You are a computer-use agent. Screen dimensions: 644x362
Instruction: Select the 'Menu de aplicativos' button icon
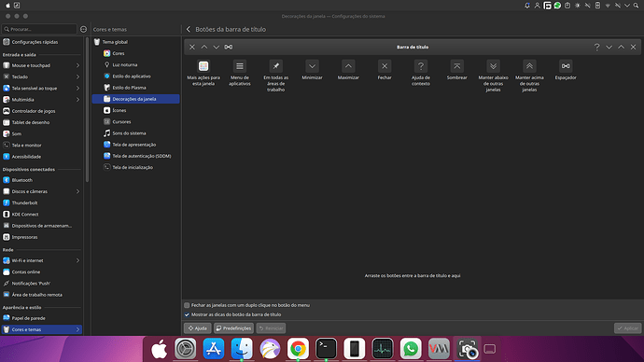240,66
